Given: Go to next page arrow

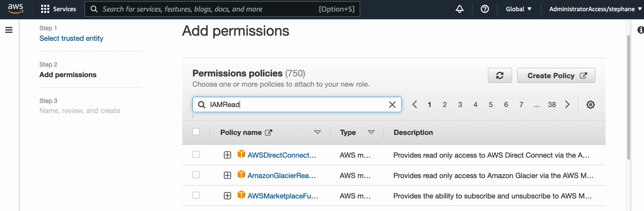Looking at the screenshot, I should 567,105.
